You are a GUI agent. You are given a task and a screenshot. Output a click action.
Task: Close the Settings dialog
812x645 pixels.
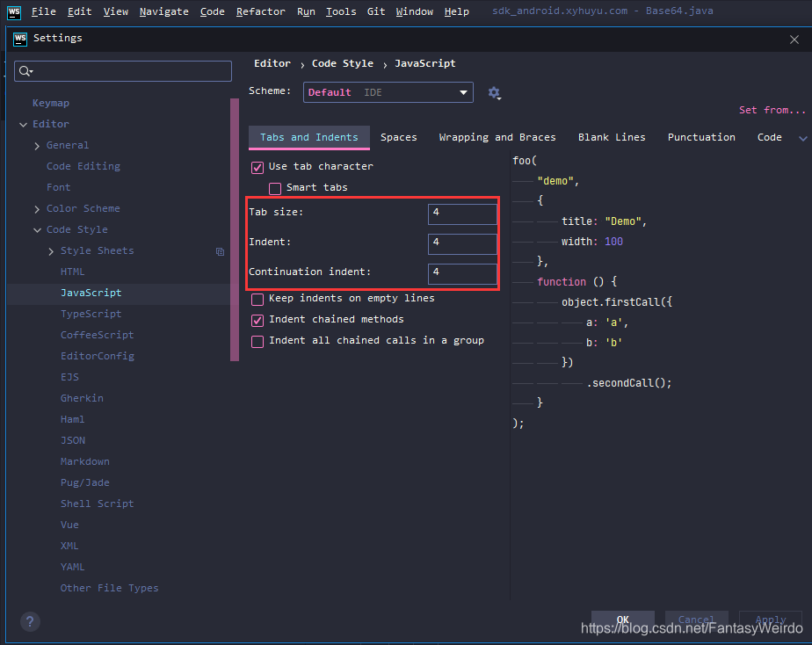pyautogui.click(x=794, y=40)
